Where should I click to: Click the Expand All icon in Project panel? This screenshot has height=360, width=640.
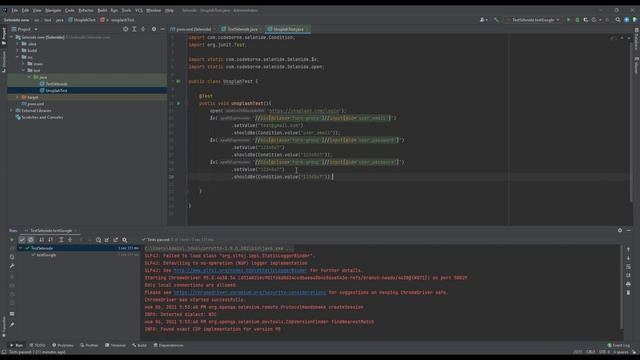(134, 29)
